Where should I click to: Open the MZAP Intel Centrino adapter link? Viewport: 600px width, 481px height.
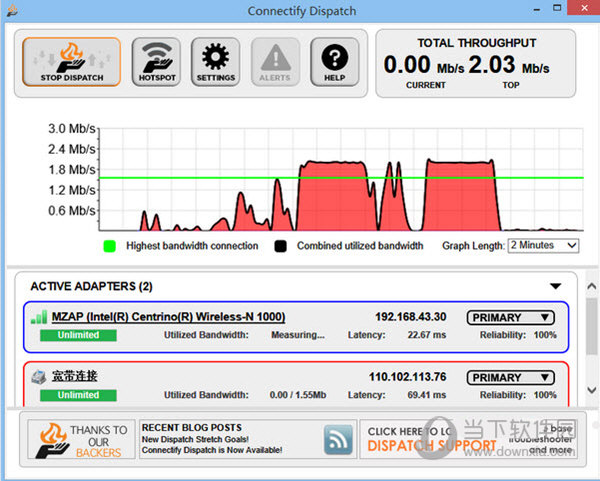(168, 317)
